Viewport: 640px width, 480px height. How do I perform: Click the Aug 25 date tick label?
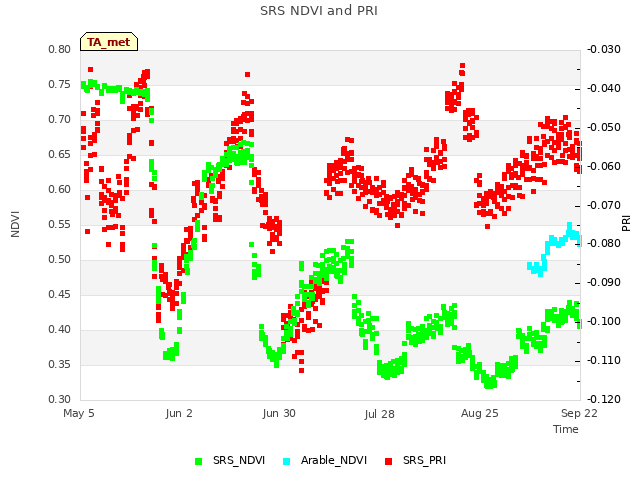pos(480,413)
